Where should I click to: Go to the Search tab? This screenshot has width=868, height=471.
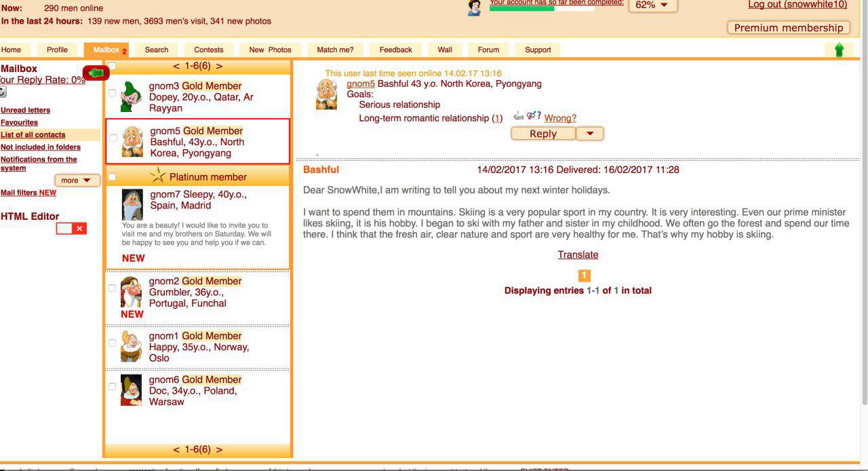coord(157,50)
